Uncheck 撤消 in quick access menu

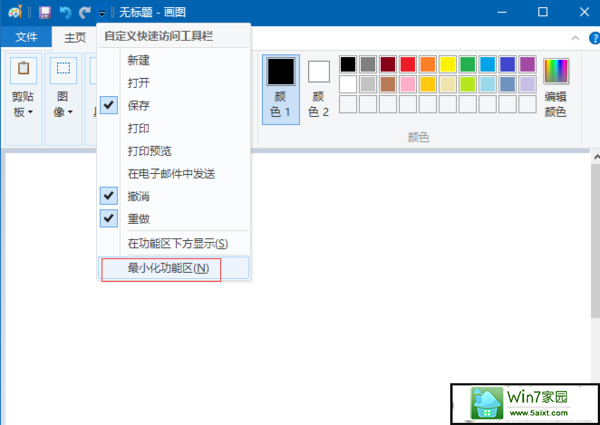click(x=109, y=195)
